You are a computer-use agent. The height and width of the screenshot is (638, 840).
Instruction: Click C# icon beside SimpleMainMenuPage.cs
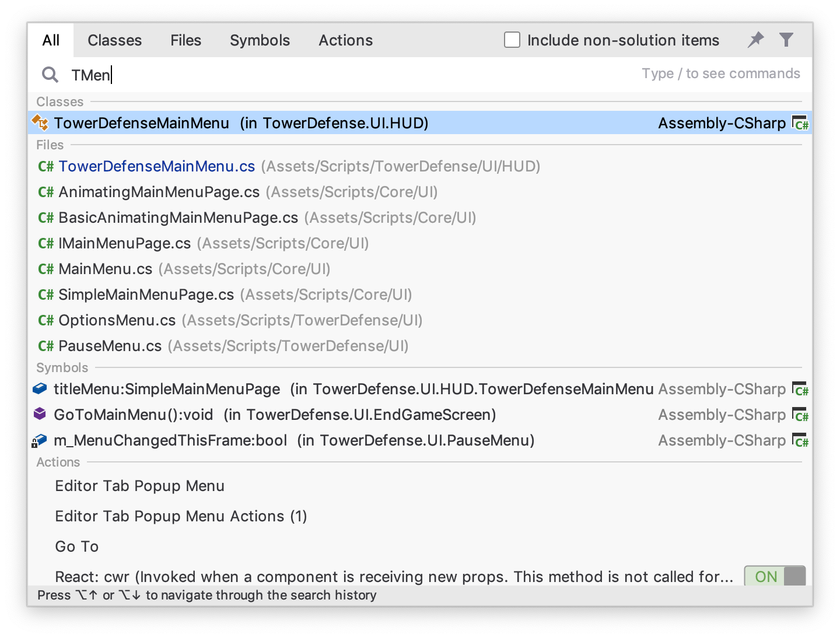45,295
